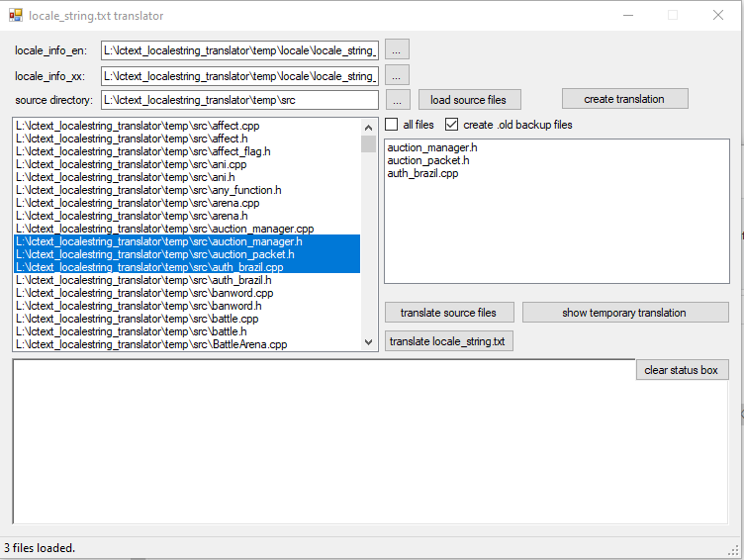Select affect.h in the source list

tap(187, 139)
